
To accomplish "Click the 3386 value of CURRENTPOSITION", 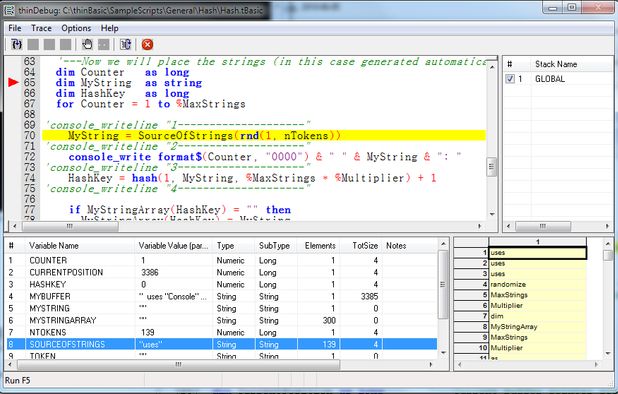I will (x=149, y=273).
